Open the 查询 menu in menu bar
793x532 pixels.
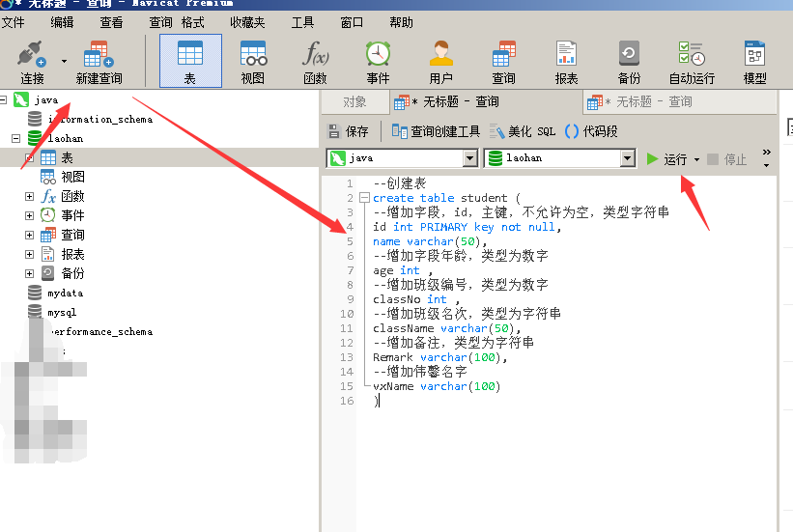click(x=160, y=22)
